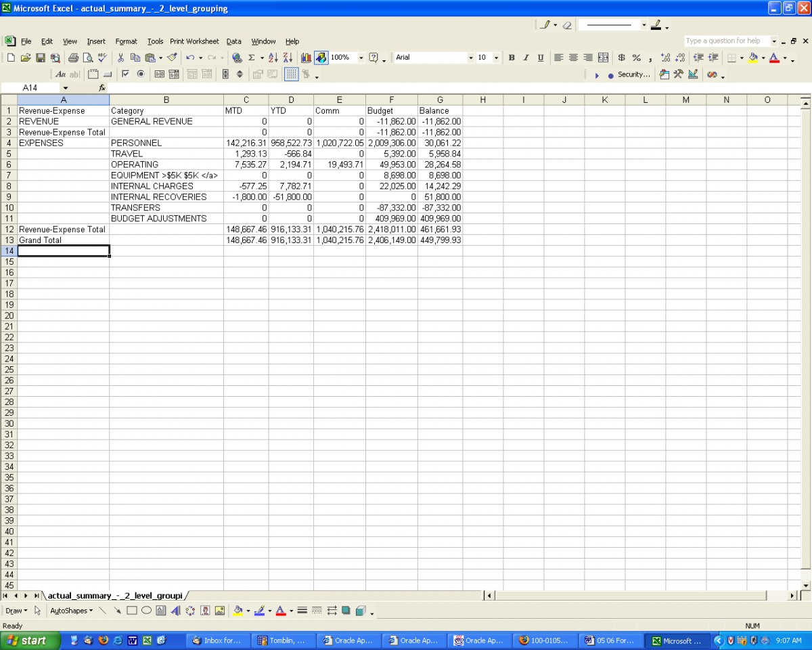The height and width of the screenshot is (650, 812).
Task: Set Center alignment
Action: (x=573, y=58)
